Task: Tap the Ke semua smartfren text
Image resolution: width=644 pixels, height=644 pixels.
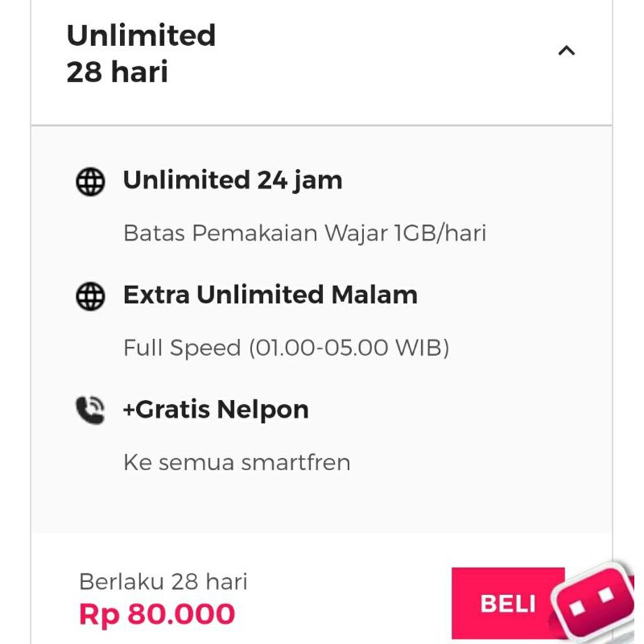Action: [237, 463]
